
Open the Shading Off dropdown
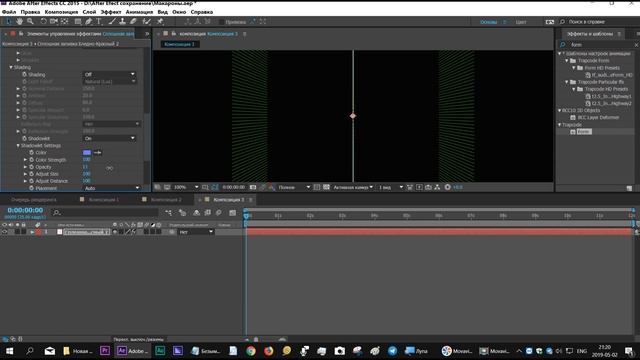(x=109, y=74)
